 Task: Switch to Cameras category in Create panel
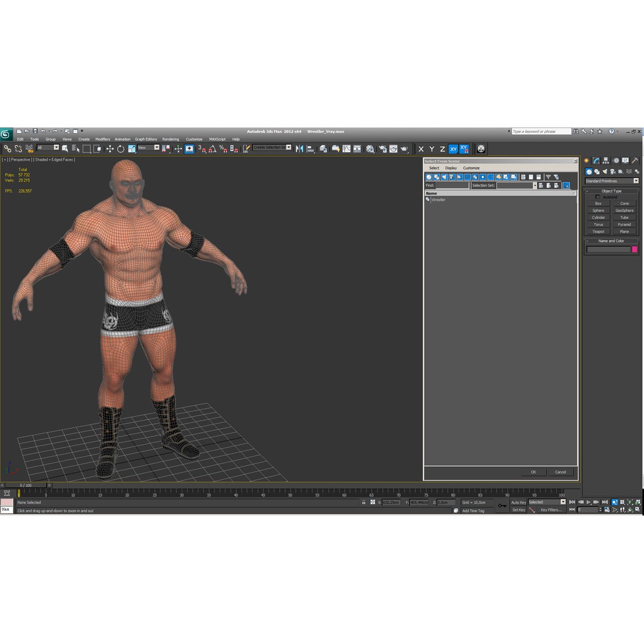(613, 171)
